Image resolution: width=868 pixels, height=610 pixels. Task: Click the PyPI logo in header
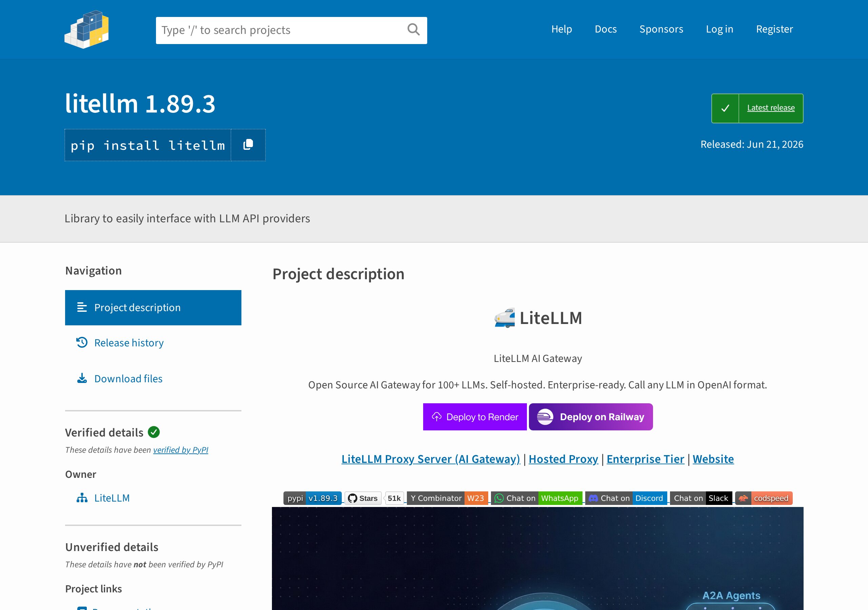(x=86, y=29)
